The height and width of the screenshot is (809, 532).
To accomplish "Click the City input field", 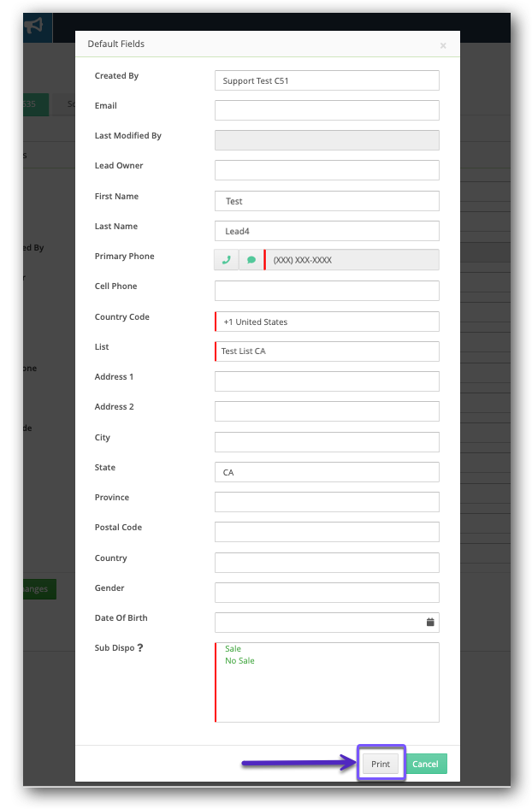I will tap(327, 442).
